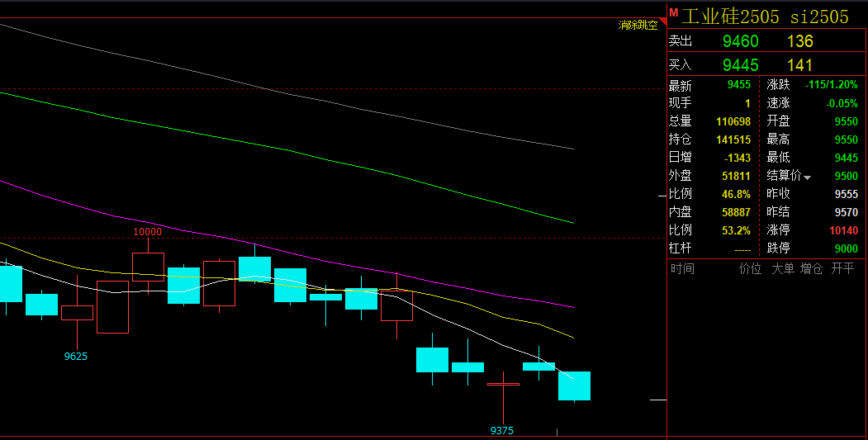The height and width of the screenshot is (440, 868).
Task: Click the 最低 value 9445
Action: [847, 158]
